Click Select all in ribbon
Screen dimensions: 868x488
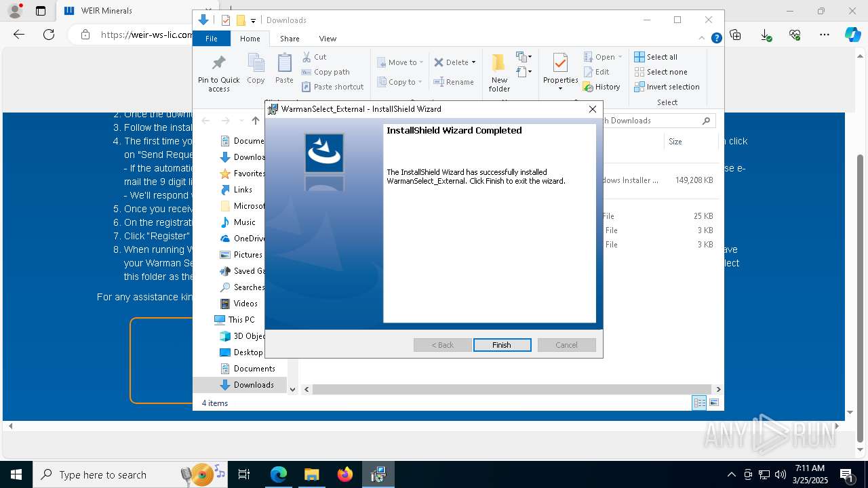tap(656, 57)
